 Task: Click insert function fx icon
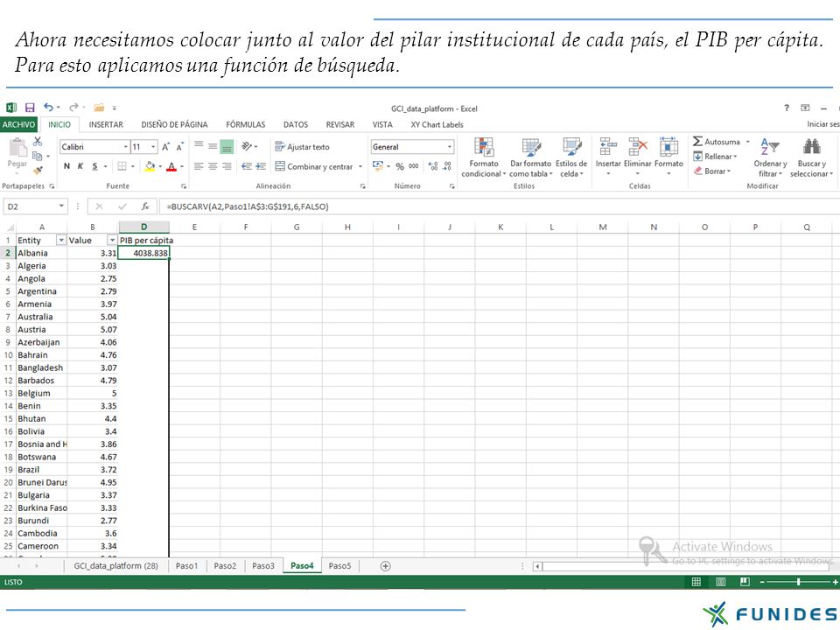[145, 206]
